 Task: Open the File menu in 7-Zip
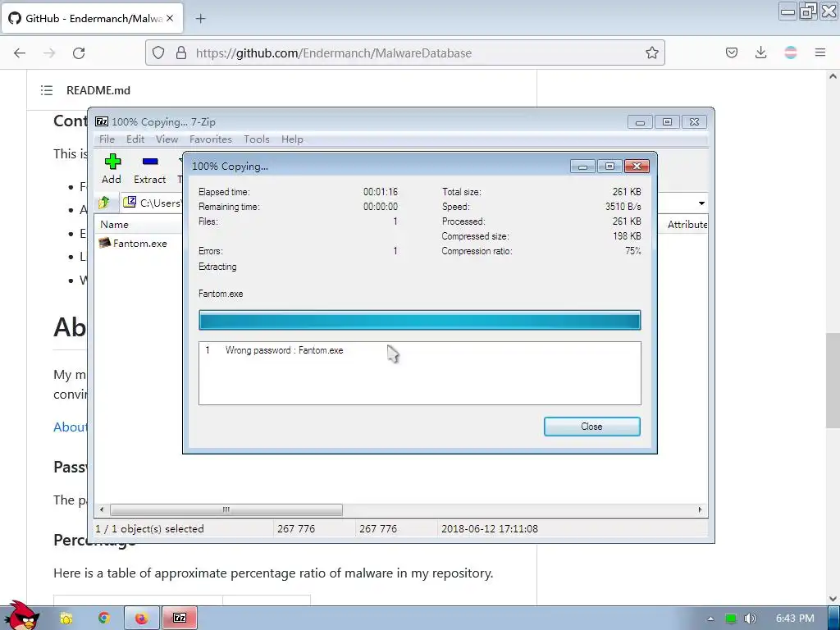(107, 139)
